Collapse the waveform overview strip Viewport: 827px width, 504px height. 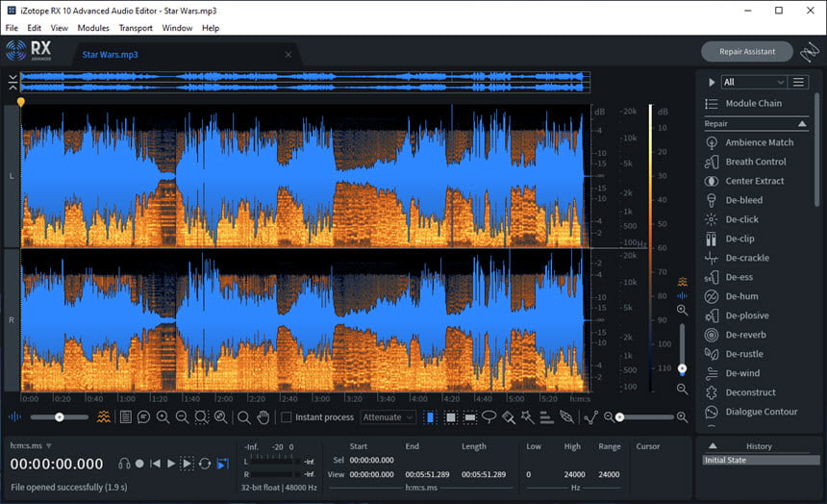13,83
